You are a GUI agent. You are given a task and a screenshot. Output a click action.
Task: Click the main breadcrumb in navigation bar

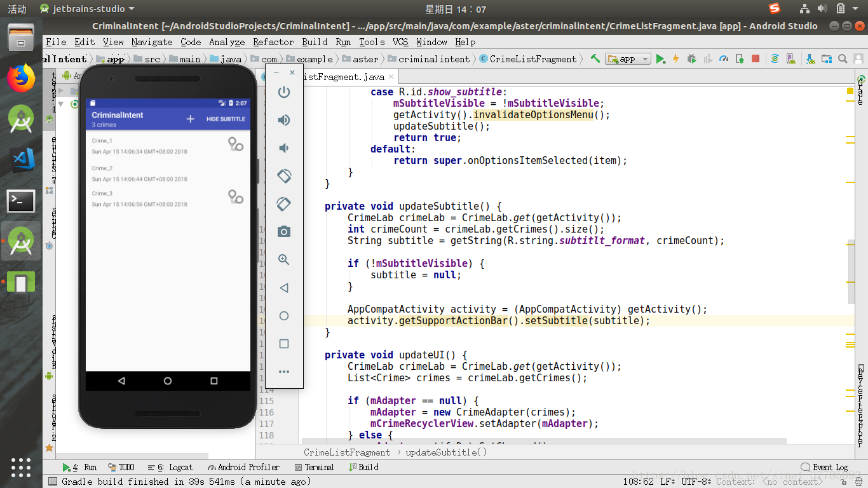click(x=185, y=59)
